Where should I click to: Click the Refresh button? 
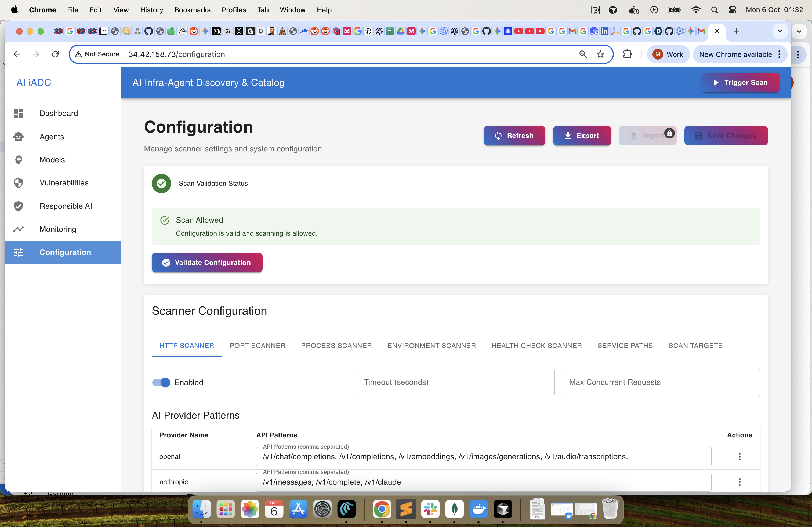click(514, 136)
